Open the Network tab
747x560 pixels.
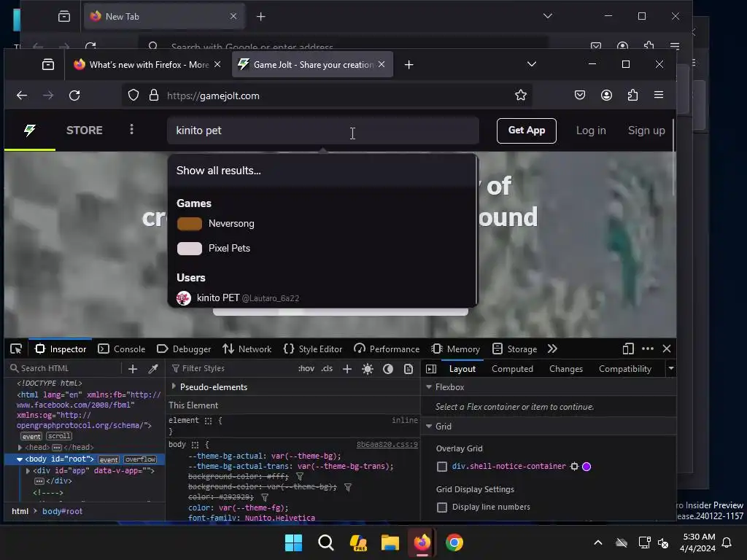(x=247, y=349)
